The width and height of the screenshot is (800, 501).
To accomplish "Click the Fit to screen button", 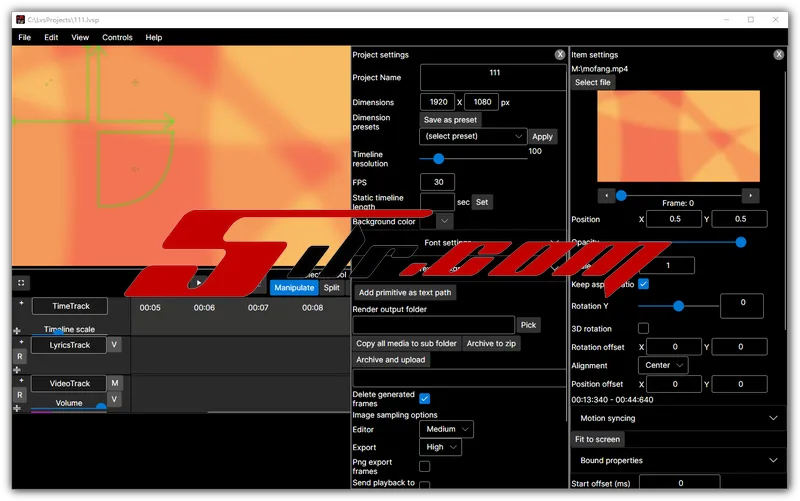I will click(597, 439).
